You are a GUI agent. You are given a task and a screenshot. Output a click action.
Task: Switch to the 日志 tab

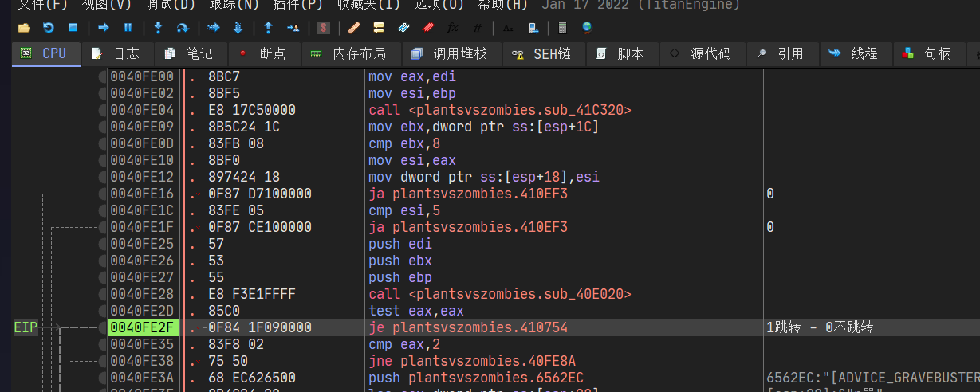click(117, 54)
